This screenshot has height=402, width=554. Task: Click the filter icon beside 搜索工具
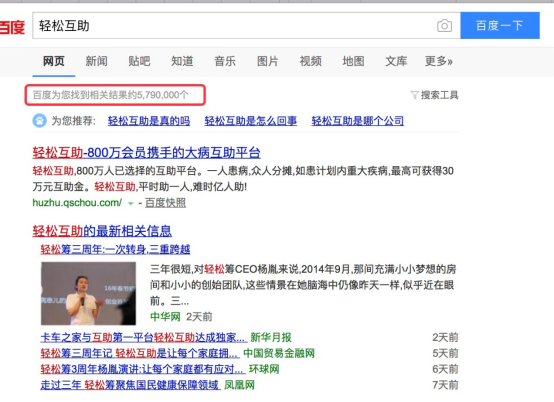[414, 95]
